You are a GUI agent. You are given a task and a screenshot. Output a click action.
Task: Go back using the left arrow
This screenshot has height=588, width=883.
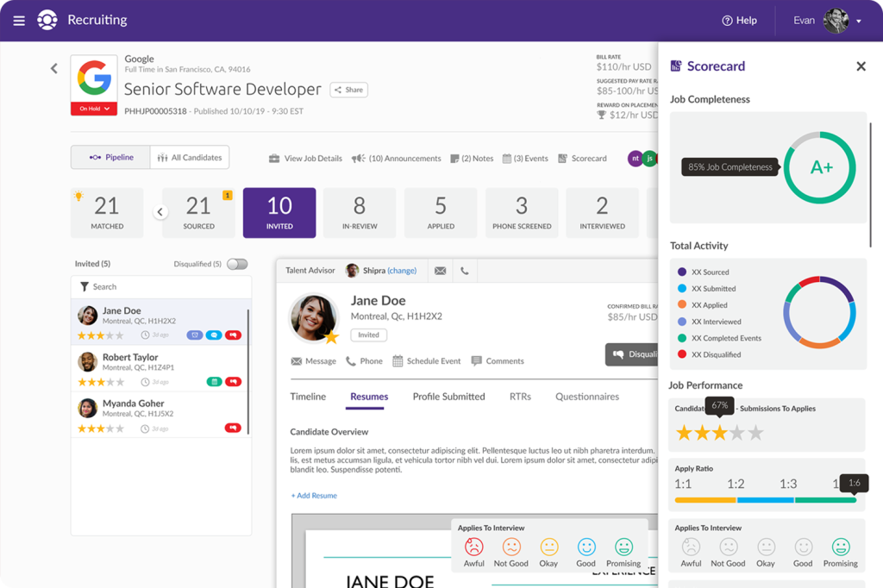(x=53, y=68)
